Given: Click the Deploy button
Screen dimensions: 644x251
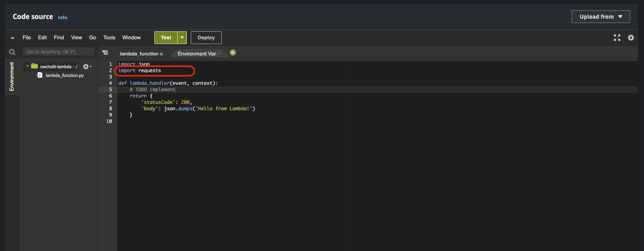Looking at the screenshot, I should tap(206, 38).
